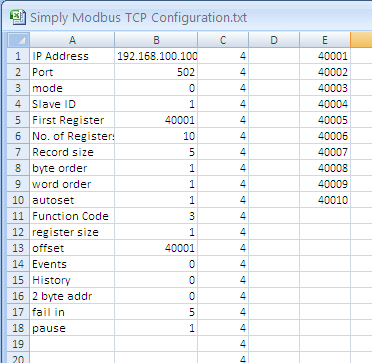
Task: Click cell containing 40007
Action: [x=325, y=152]
